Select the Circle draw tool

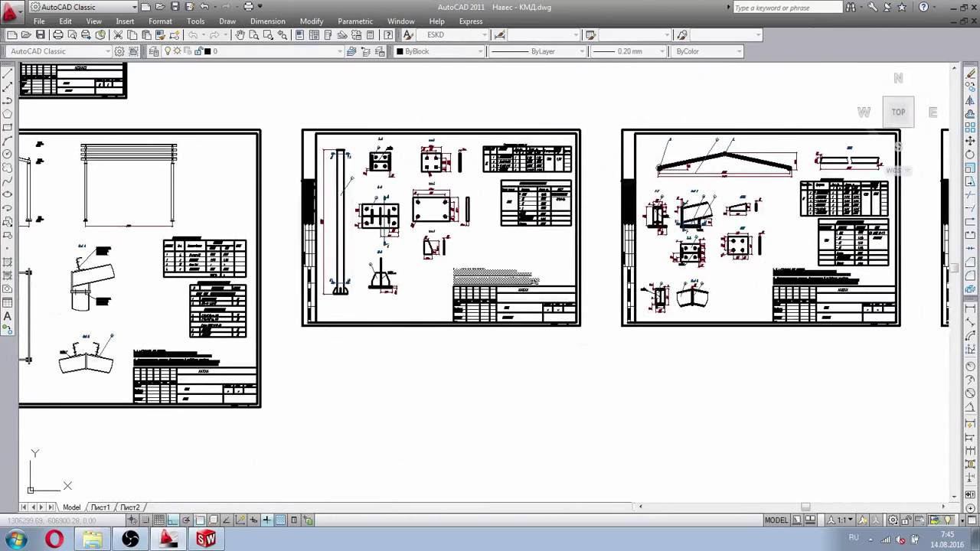(x=8, y=154)
